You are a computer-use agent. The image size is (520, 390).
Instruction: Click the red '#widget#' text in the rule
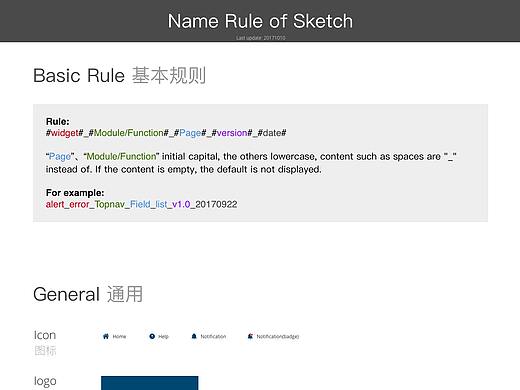click(65, 133)
